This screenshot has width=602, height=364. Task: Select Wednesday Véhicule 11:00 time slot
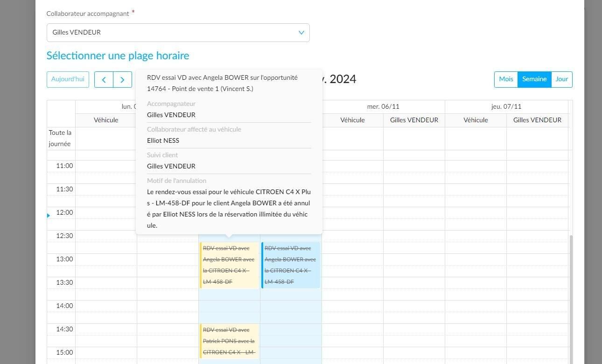pos(352,166)
